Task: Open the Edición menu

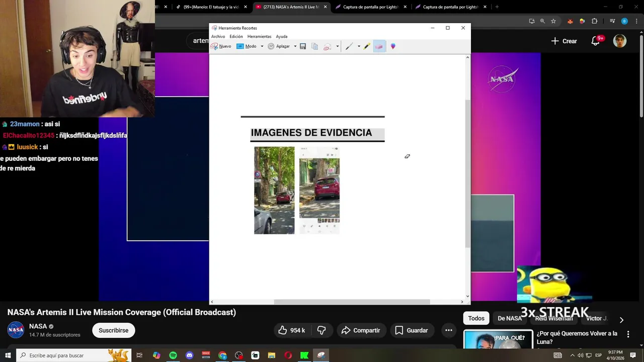Action: (236, 37)
